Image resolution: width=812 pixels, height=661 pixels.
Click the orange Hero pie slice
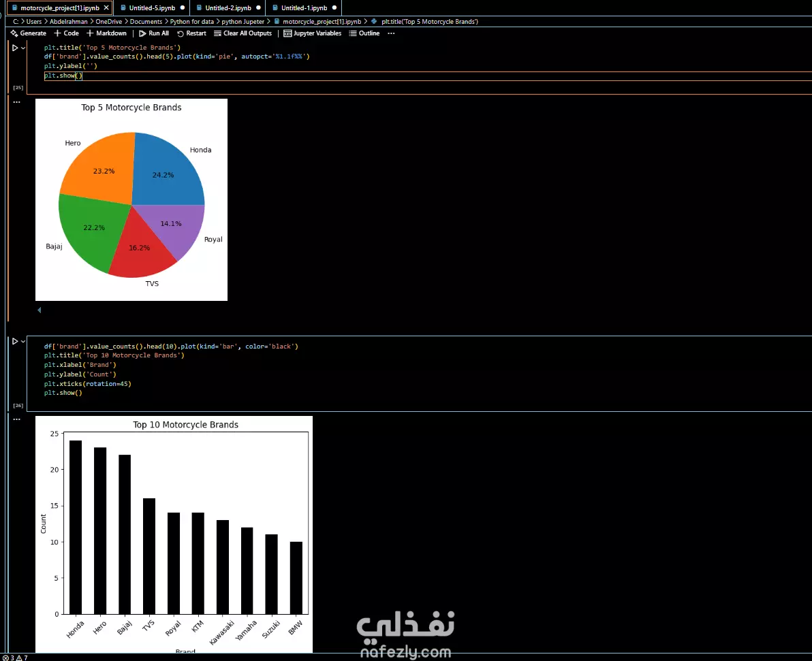point(101,168)
